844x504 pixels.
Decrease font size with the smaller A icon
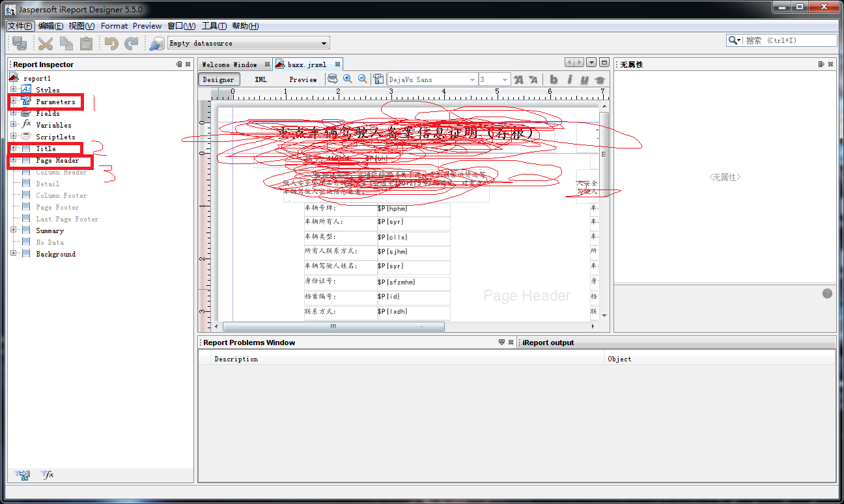point(533,79)
